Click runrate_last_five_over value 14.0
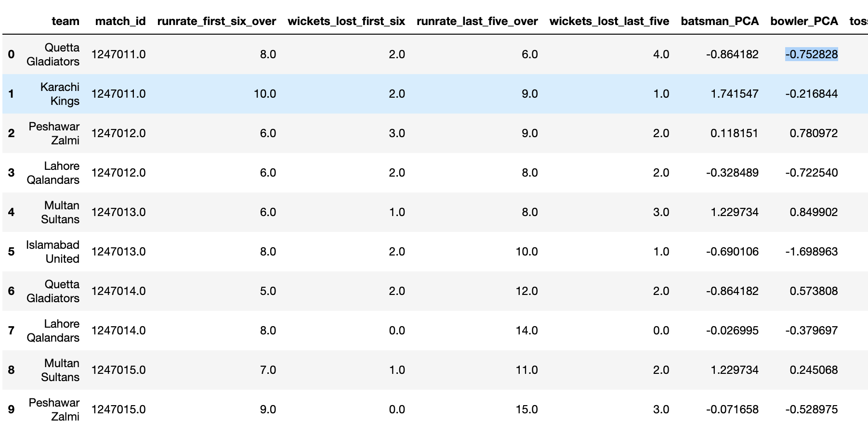868x434 pixels. pyautogui.click(x=526, y=331)
